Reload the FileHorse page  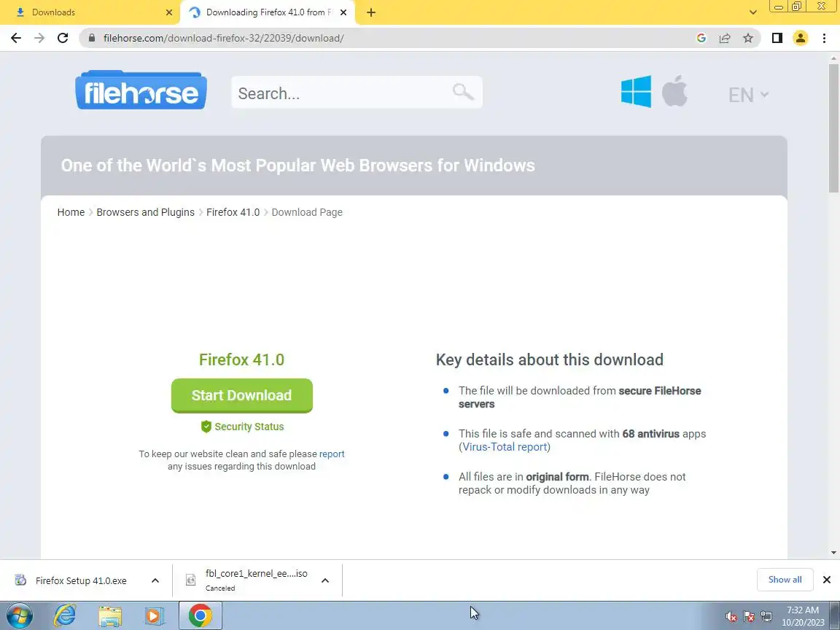63,38
